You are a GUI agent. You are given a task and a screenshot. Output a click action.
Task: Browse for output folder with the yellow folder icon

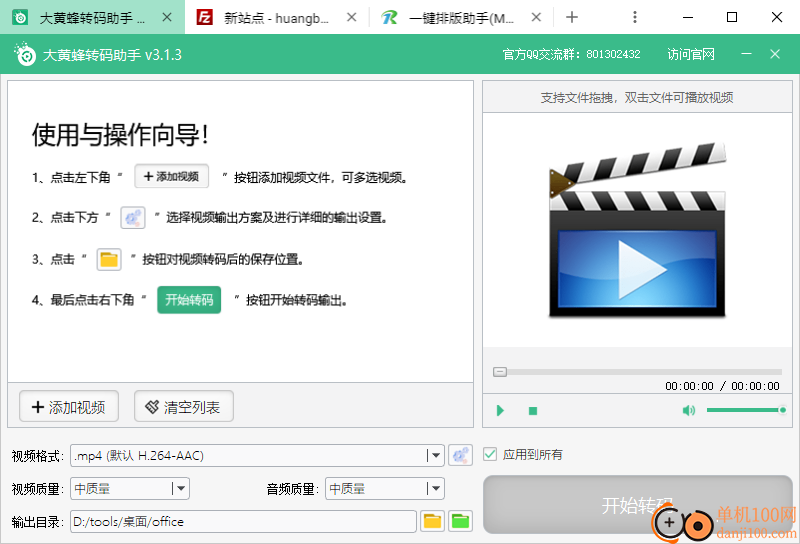click(x=432, y=522)
